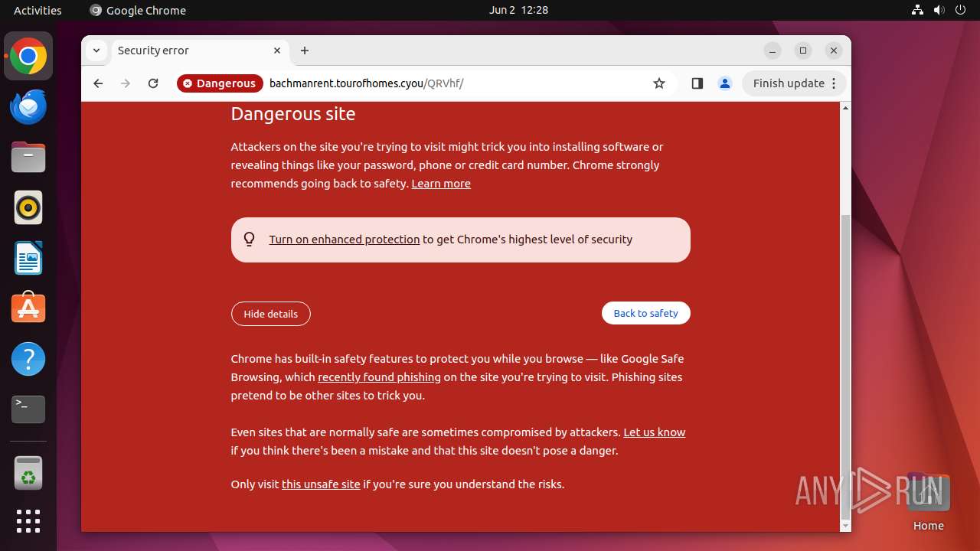Click the Dangerous security chip
The width and height of the screenshot is (980, 551).
point(220,83)
